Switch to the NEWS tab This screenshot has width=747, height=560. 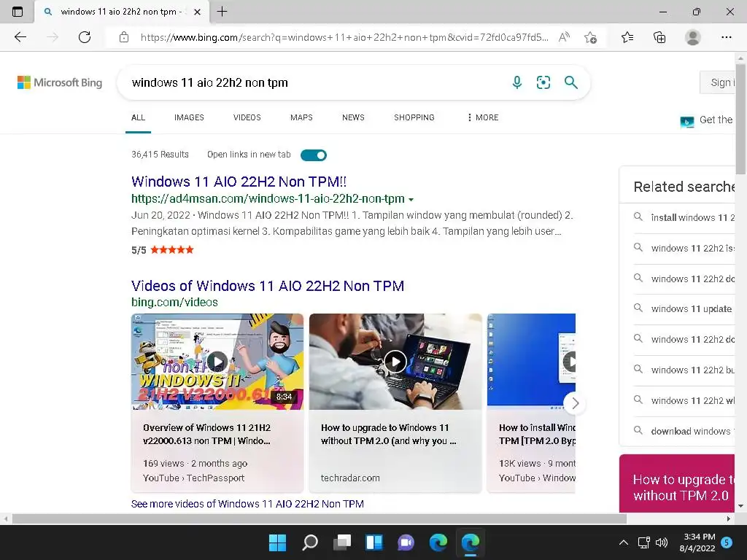pyautogui.click(x=353, y=117)
